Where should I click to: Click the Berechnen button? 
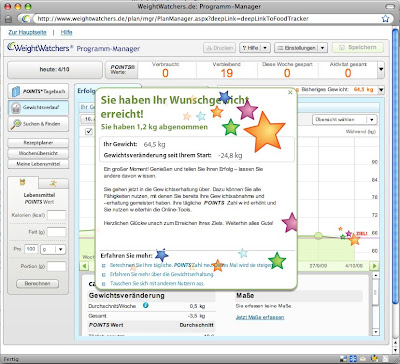point(38,284)
